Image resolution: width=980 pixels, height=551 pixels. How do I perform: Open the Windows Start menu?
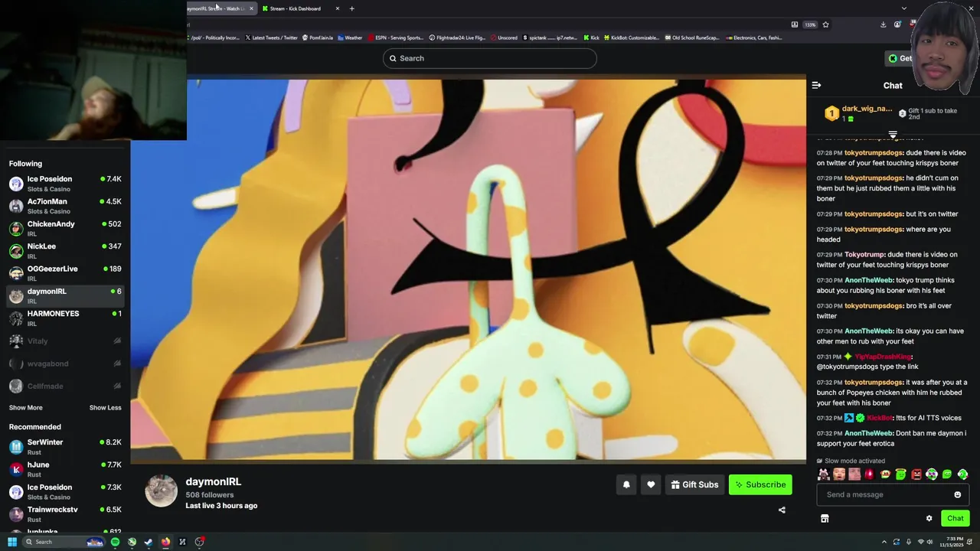tap(12, 542)
